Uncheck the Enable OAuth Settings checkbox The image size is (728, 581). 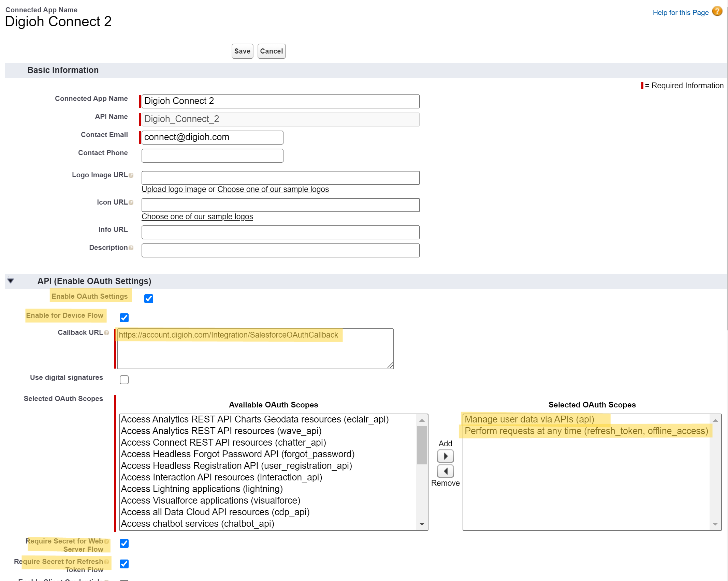tap(149, 298)
